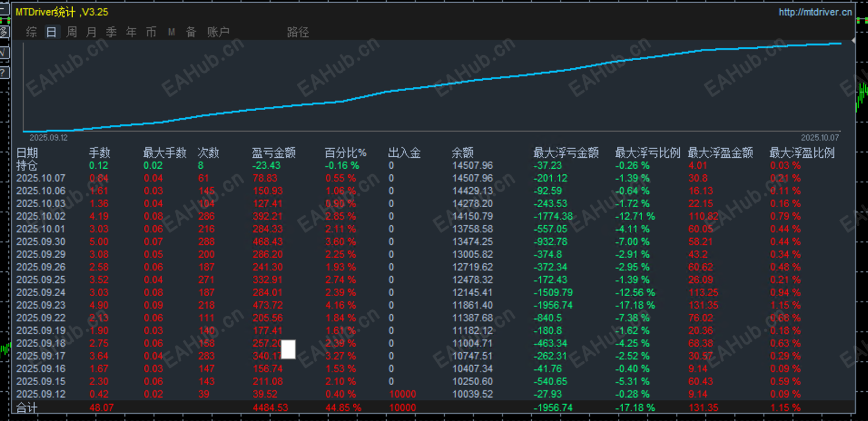Switch to the 周 weekly tab
The image size is (868, 421).
tap(72, 32)
